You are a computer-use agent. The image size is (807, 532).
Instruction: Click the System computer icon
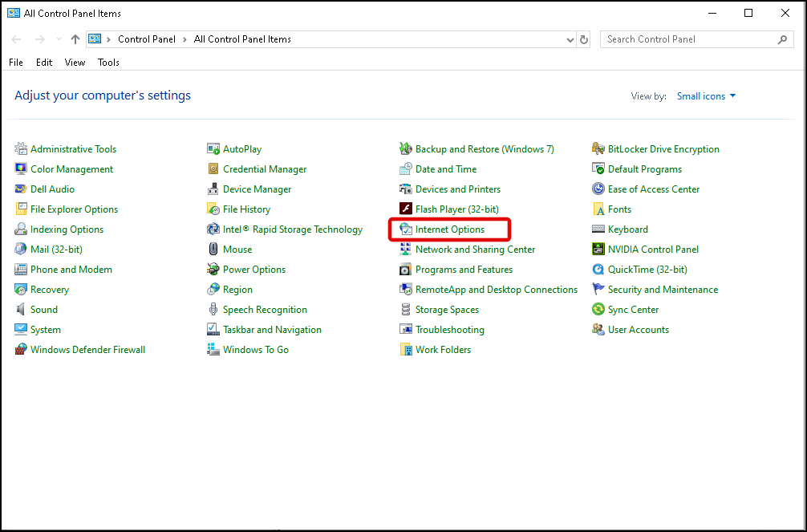21,330
